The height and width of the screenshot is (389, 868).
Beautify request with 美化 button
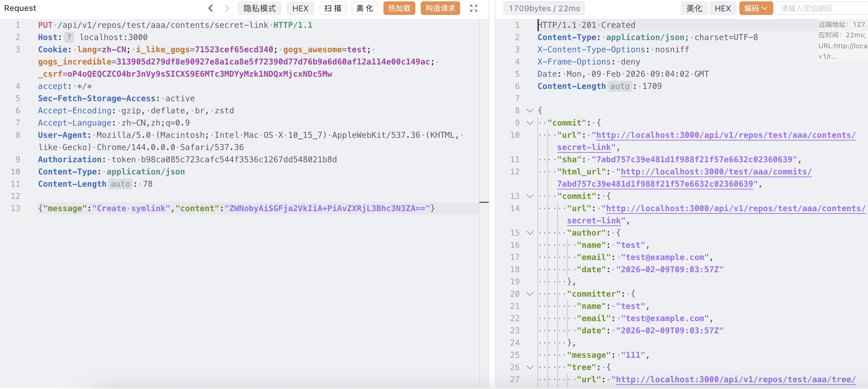tap(364, 8)
